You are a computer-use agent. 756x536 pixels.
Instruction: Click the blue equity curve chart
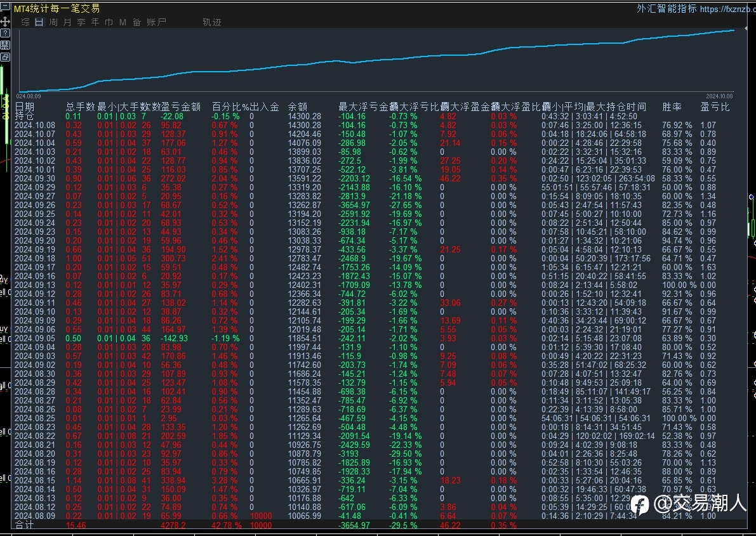pyautogui.click(x=376, y=60)
